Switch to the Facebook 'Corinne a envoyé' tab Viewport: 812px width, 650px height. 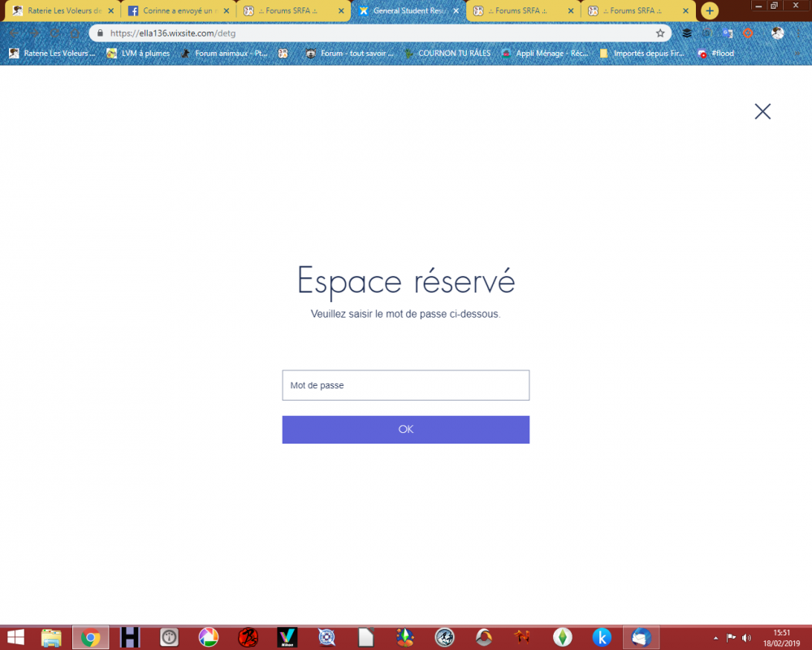click(x=175, y=11)
